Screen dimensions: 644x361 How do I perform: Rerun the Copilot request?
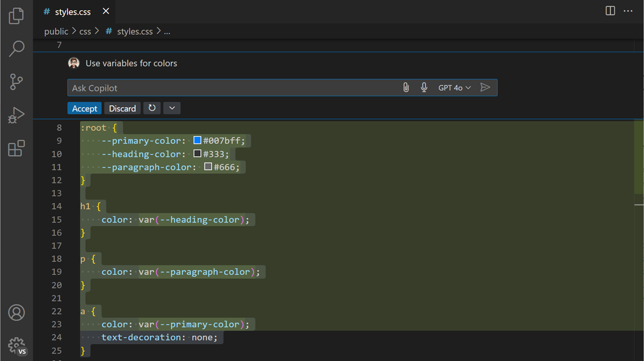coord(152,108)
